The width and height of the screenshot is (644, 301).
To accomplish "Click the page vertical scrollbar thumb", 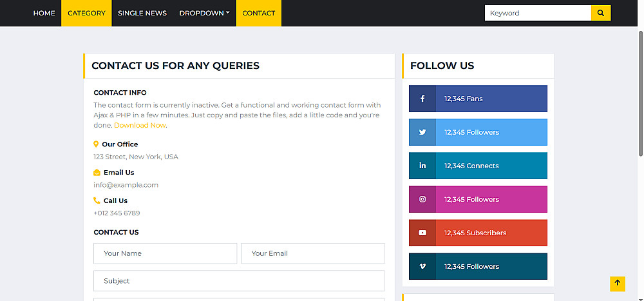I will pyautogui.click(x=641, y=93).
